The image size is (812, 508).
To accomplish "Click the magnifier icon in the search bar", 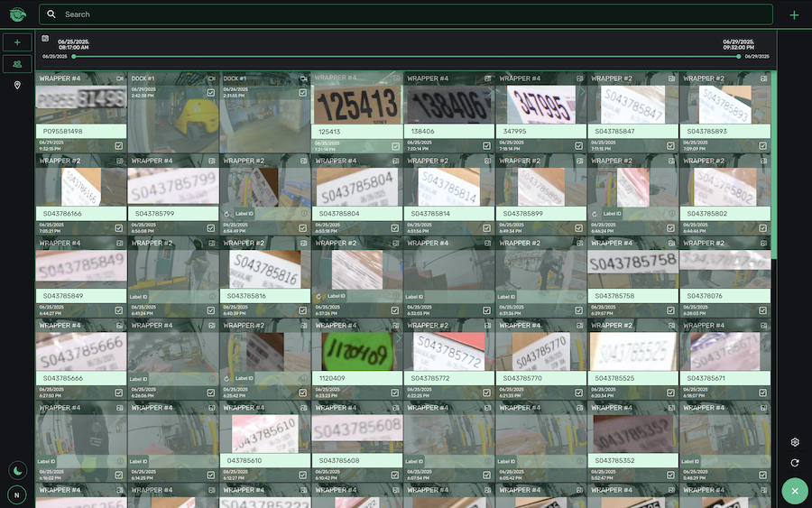I will point(51,14).
